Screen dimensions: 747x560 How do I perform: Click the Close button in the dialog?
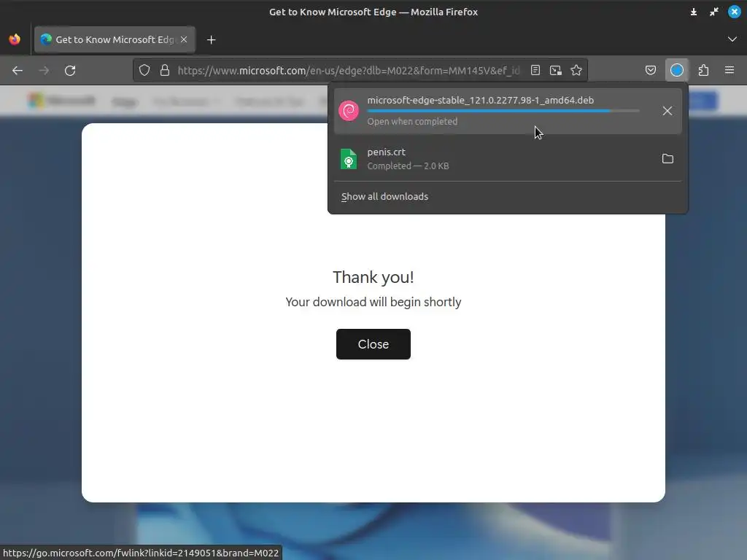click(x=373, y=344)
